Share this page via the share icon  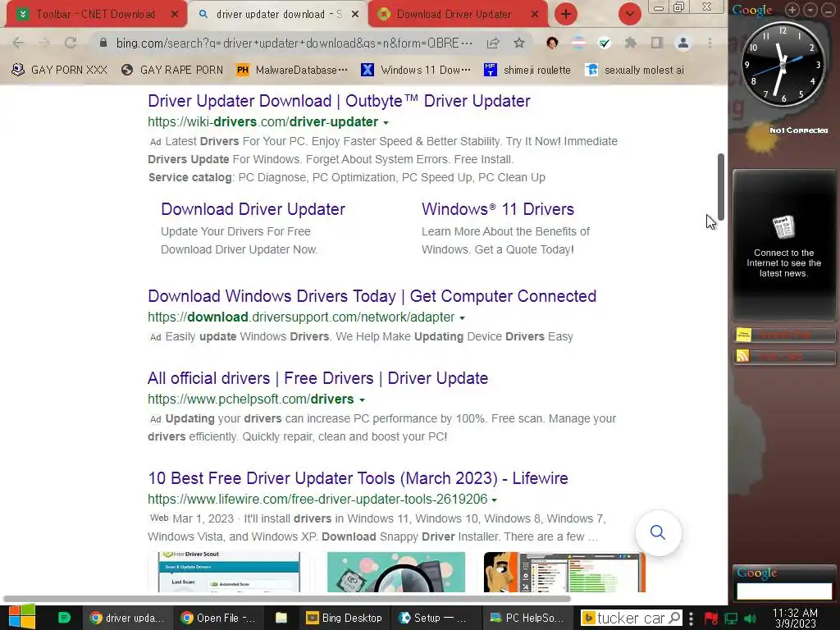click(493, 43)
